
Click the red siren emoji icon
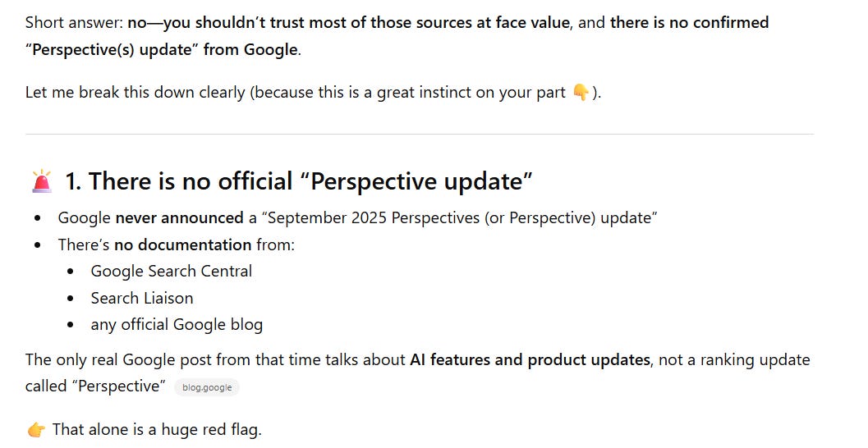tap(42, 181)
